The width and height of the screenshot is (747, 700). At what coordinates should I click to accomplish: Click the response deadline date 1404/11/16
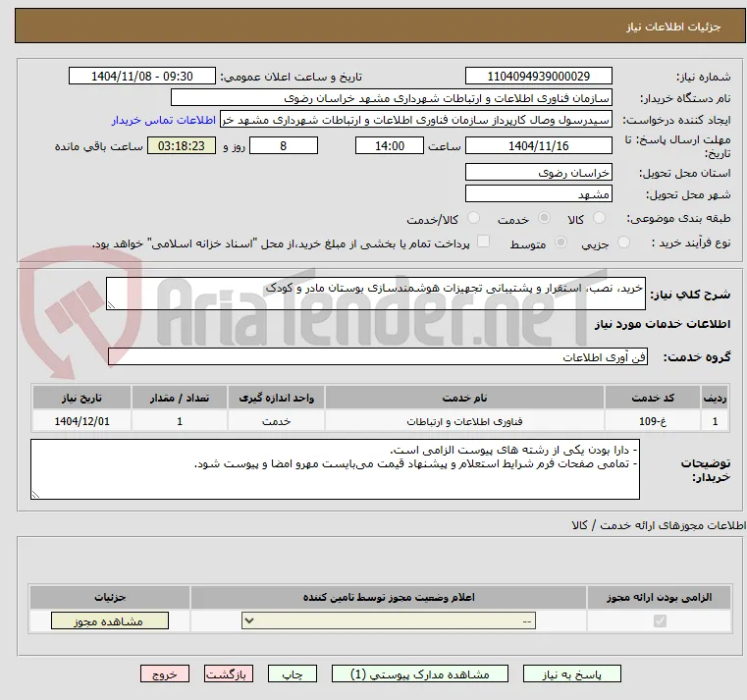click(538, 146)
